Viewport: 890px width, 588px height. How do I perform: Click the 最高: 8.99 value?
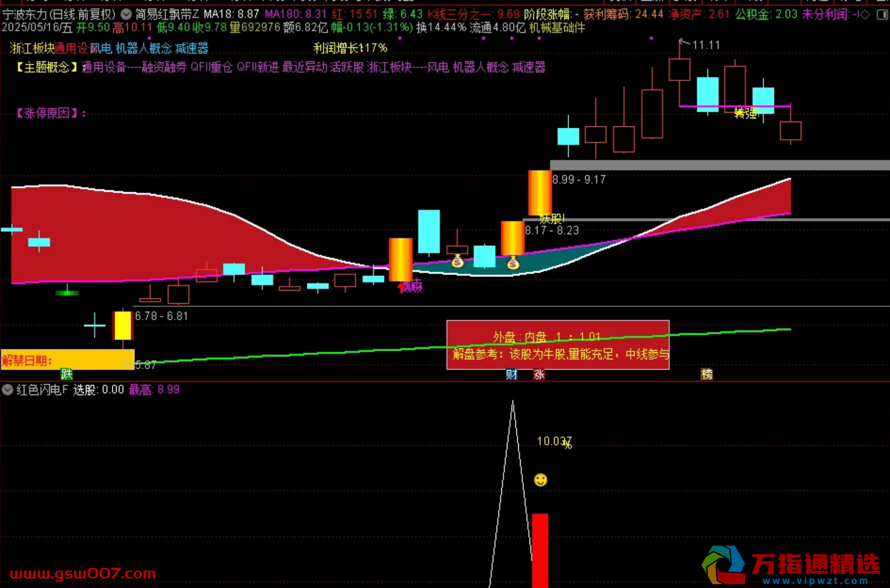pos(154,389)
